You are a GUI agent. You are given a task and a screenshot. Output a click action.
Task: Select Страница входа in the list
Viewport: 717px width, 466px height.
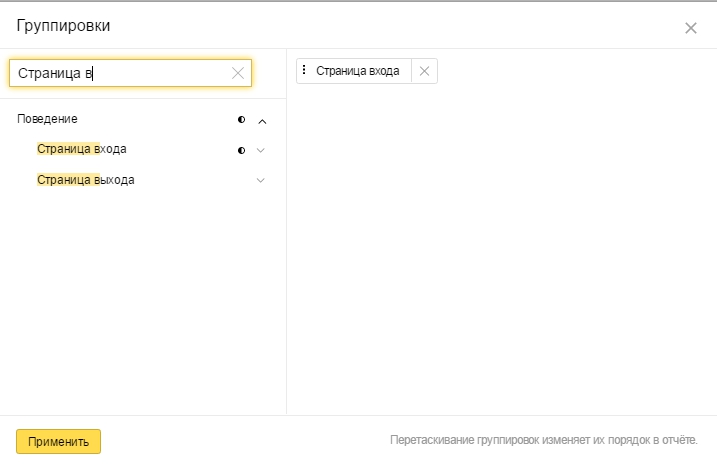82,149
